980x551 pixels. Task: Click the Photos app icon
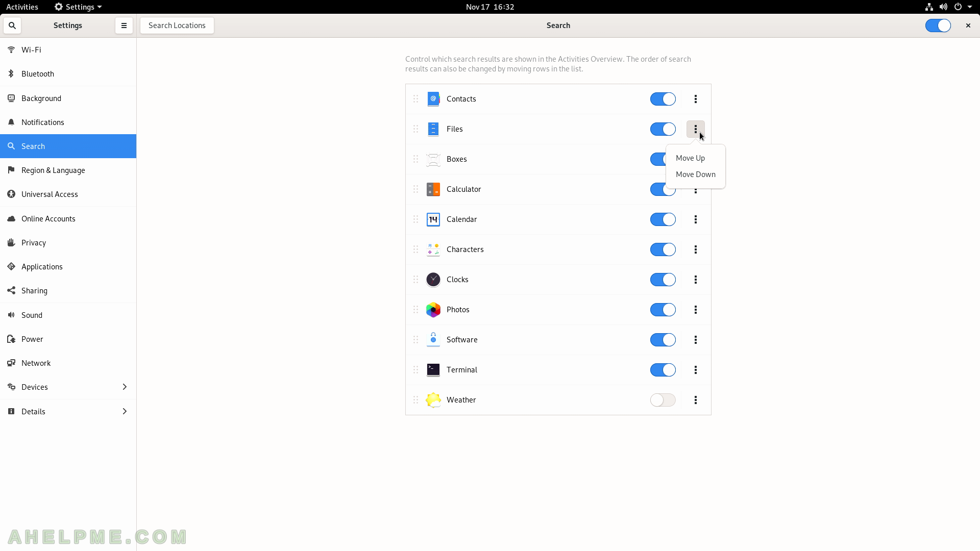point(433,310)
